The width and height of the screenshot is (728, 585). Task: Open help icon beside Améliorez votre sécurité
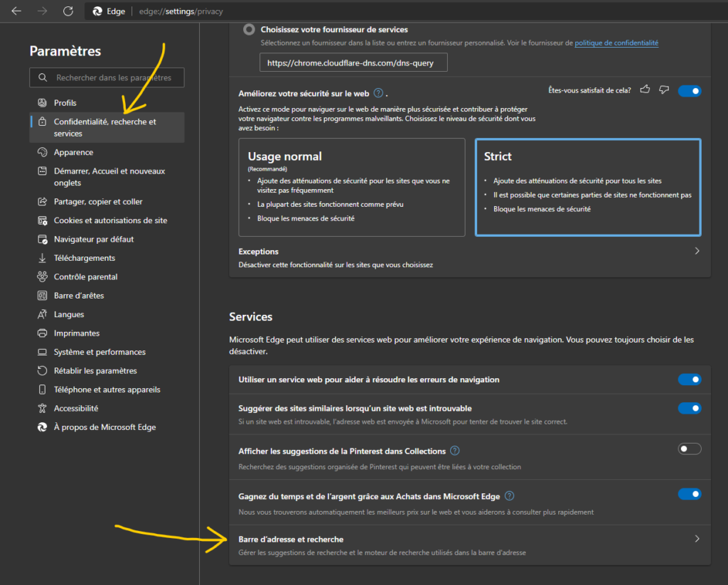click(378, 93)
